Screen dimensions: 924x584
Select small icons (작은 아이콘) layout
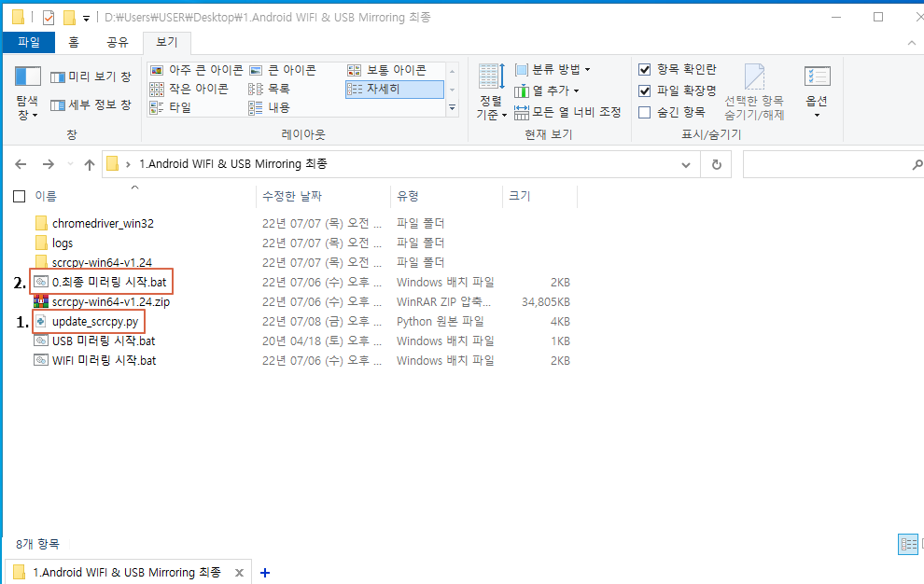(189, 89)
